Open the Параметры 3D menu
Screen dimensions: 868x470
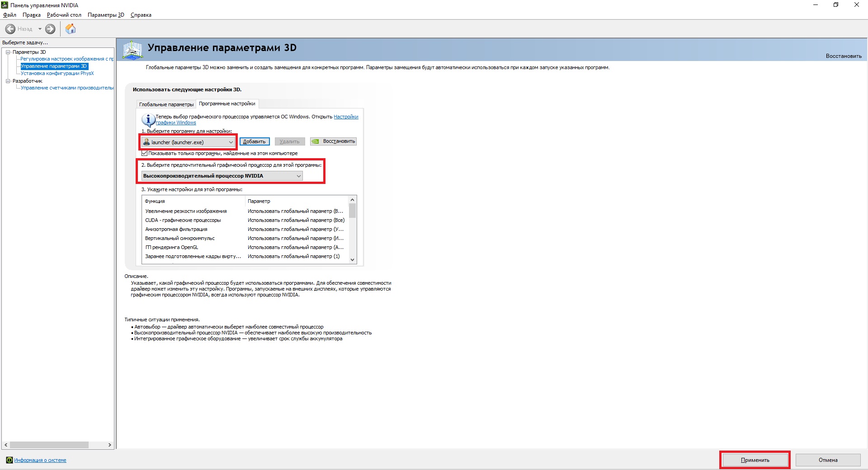106,15
